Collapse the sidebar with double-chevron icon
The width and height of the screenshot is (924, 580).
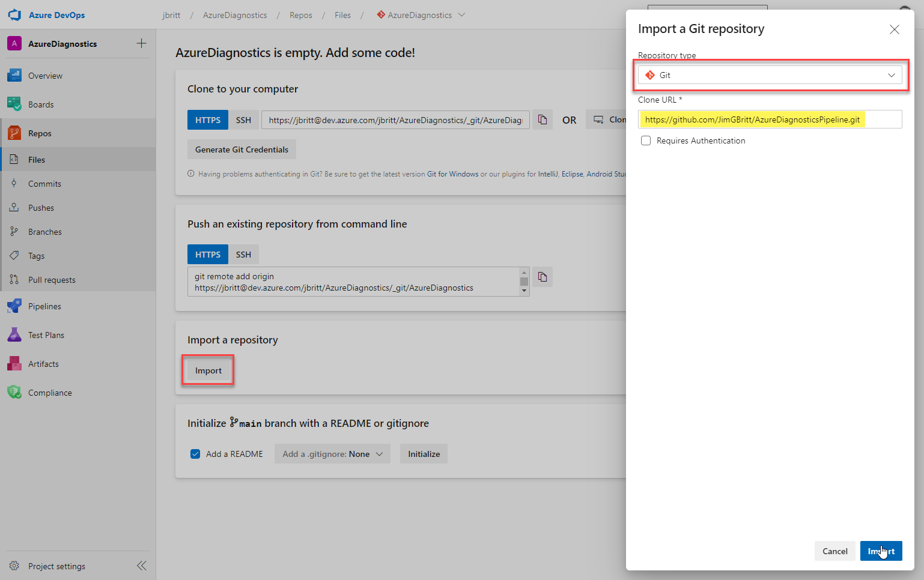[x=142, y=566]
